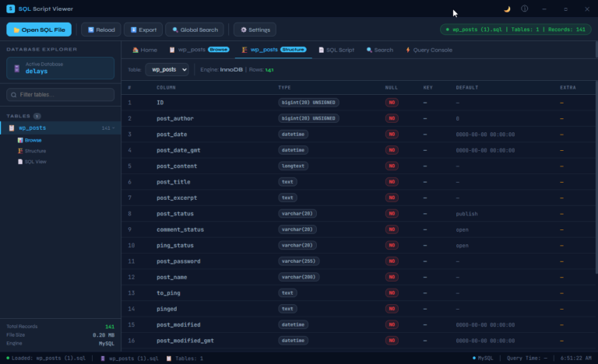The image size is (598, 364).
Task: Go to the Search tab
Action: click(x=380, y=50)
